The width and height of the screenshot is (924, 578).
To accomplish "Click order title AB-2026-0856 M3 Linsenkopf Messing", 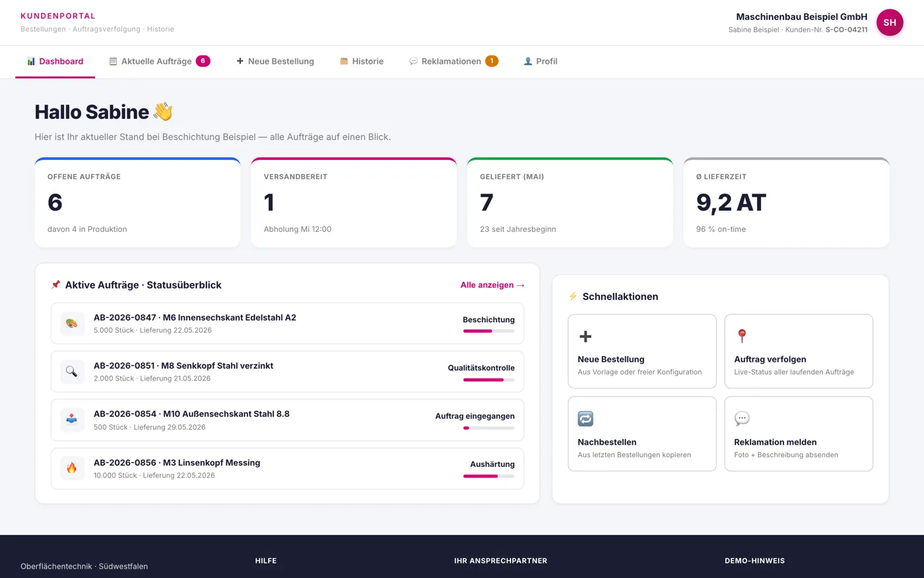I will 177,462.
